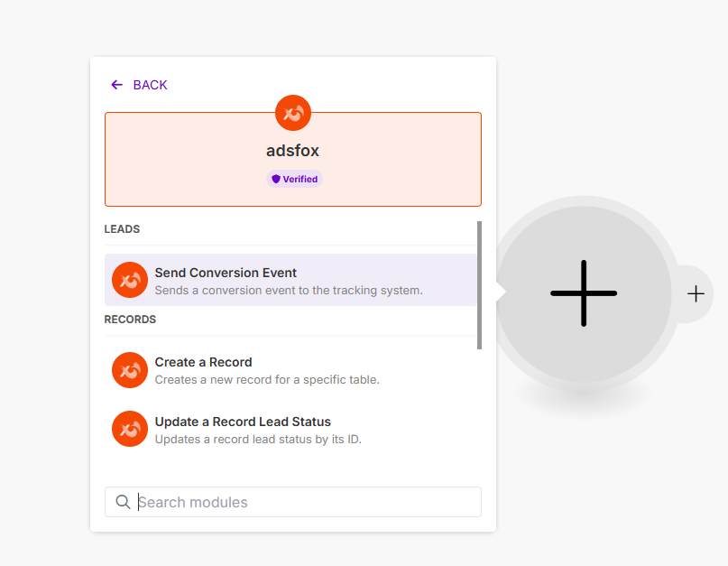The image size is (728, 566).
Task: Click the large plus module circle
Action: 584,293
